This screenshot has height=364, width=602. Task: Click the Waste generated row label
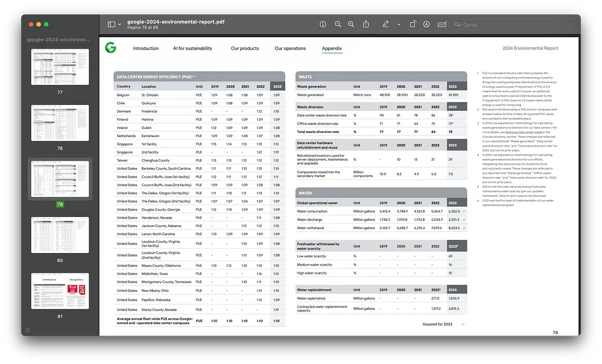(x=310, y=95)
